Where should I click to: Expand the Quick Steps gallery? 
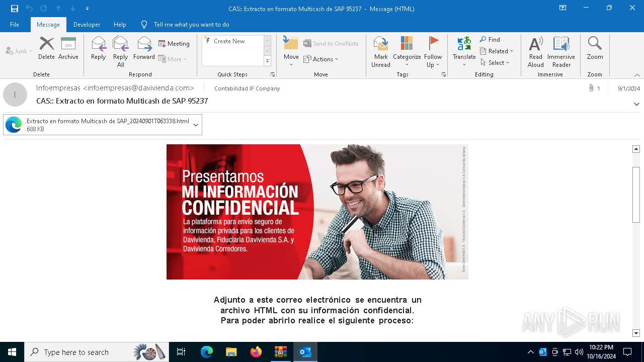click(267, 61)
